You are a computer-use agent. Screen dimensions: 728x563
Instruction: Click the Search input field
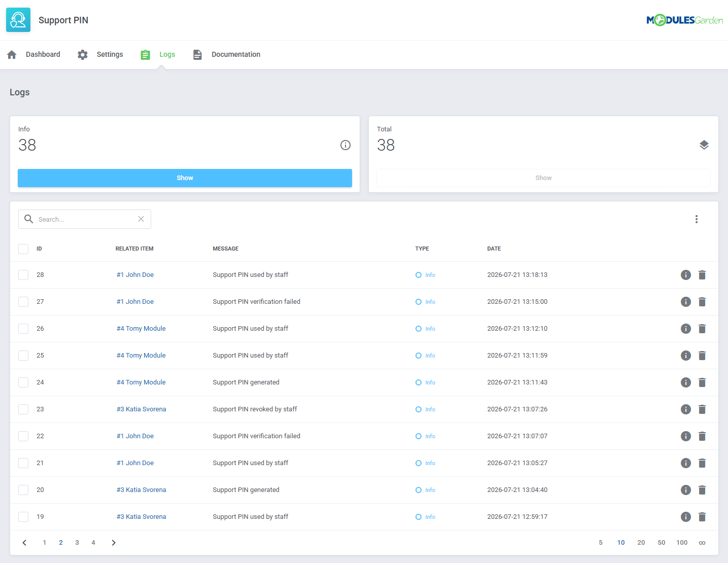click(85, 219)
